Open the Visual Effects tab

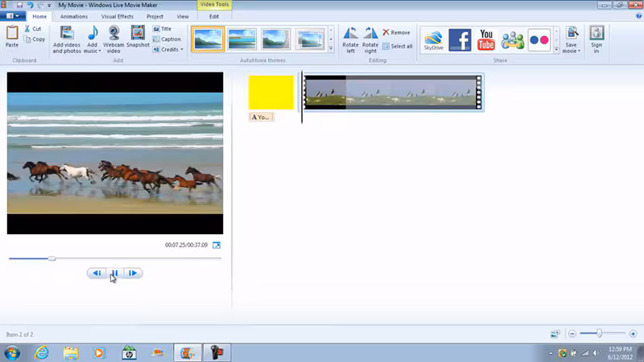pyautogui.click(x=118, y=16)
